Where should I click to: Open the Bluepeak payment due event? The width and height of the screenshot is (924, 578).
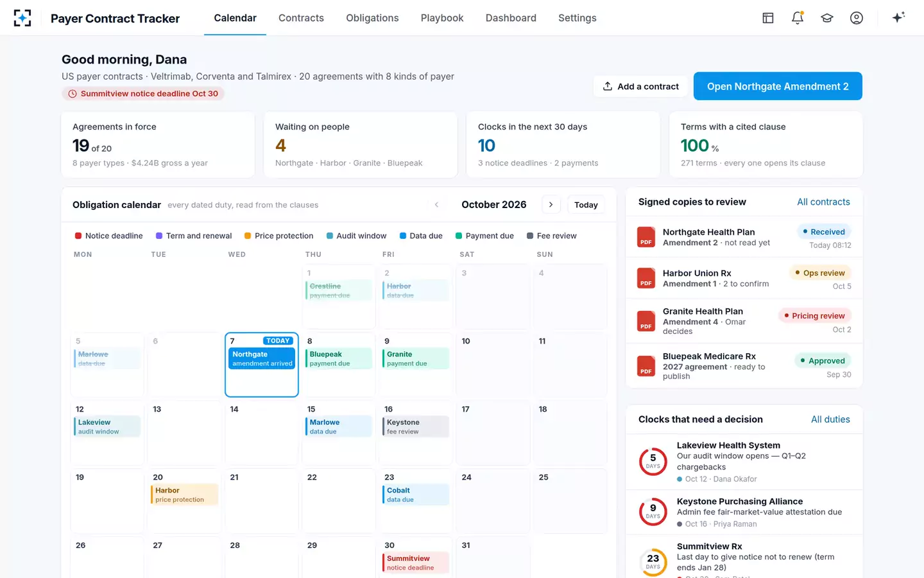tap(339, 358)
